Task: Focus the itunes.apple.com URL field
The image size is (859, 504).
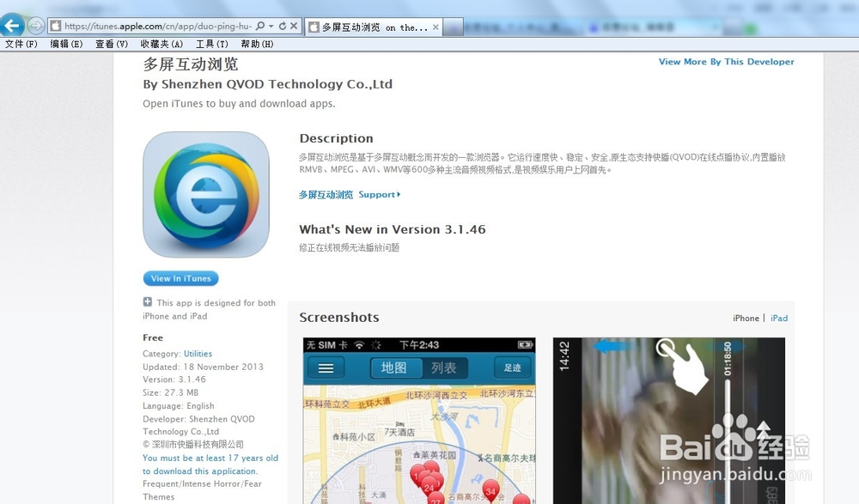Action: pos(158,26)
